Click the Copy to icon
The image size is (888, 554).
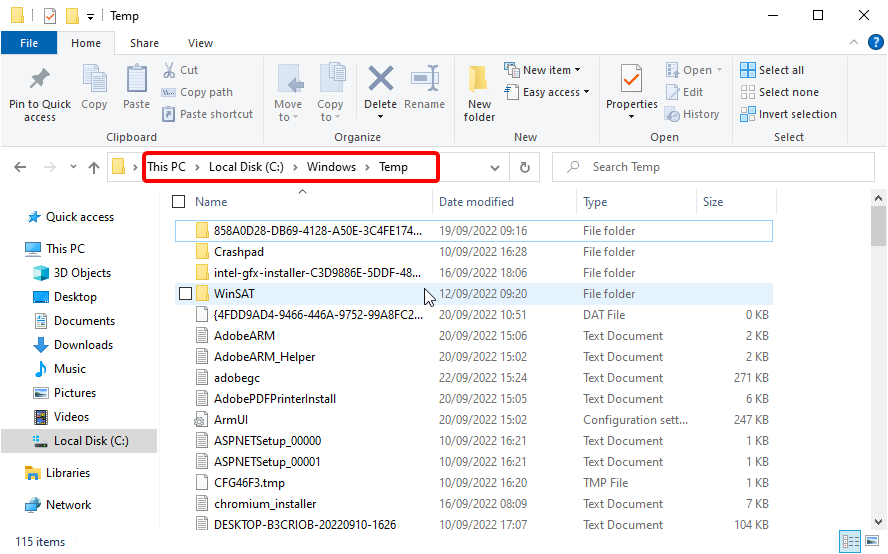332,78
